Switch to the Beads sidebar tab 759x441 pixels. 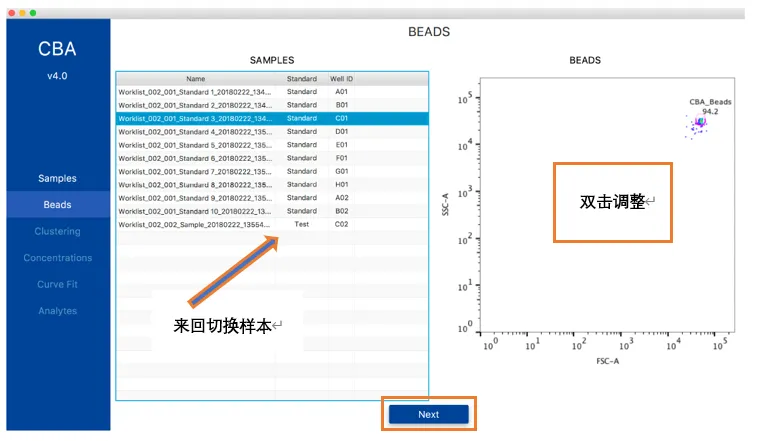coord(57,205)
